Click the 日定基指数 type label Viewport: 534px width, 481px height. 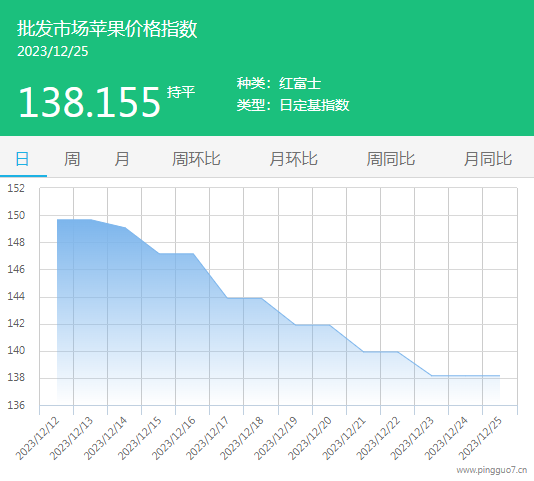pos(314,105)
